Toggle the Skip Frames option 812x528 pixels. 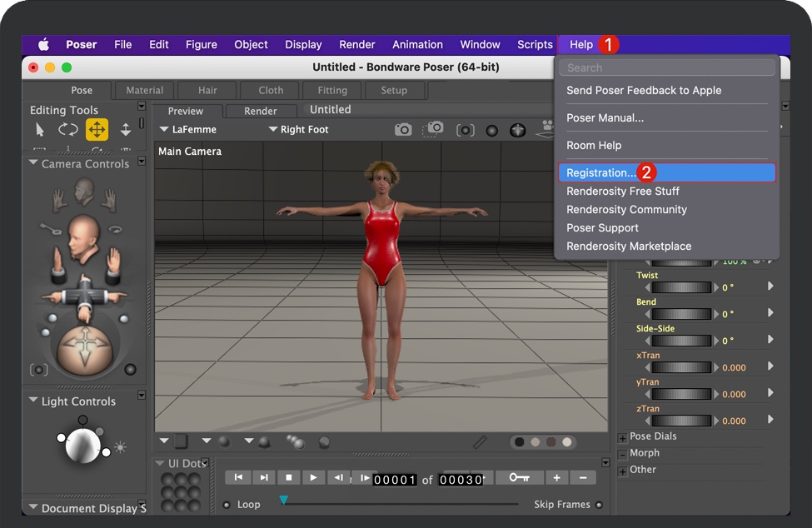(599, 505)
